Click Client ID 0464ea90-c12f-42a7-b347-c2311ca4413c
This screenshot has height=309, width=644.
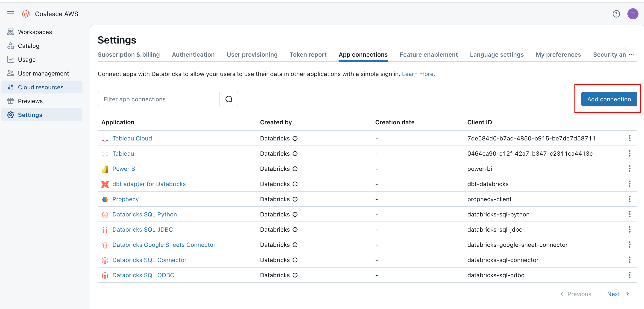530,154
